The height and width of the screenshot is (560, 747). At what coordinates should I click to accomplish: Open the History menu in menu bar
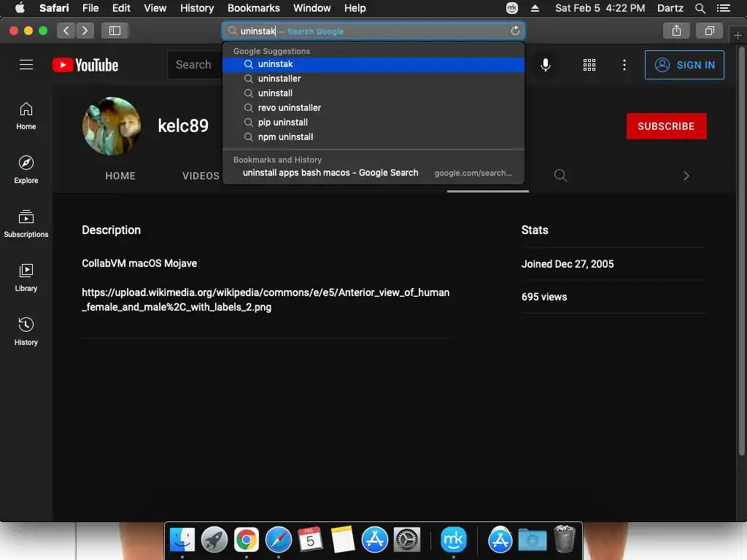(197, 8)
